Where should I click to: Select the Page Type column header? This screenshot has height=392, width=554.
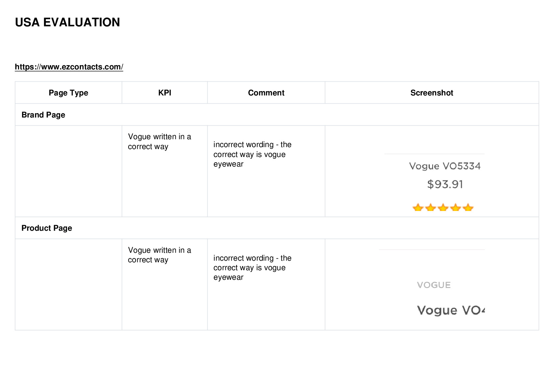[68, 93]
